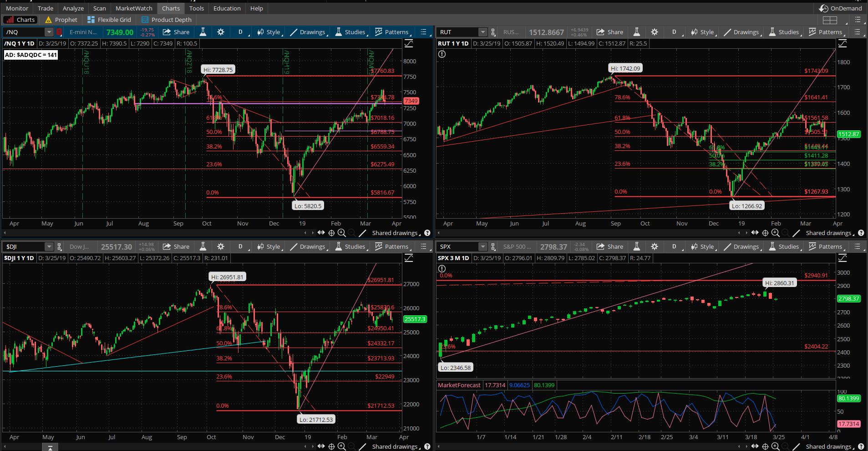Viewport: 868px width, 451px height.
Task: Click Share on the /NQ chart
Action: pyautogui.click(x=176, y=32)
